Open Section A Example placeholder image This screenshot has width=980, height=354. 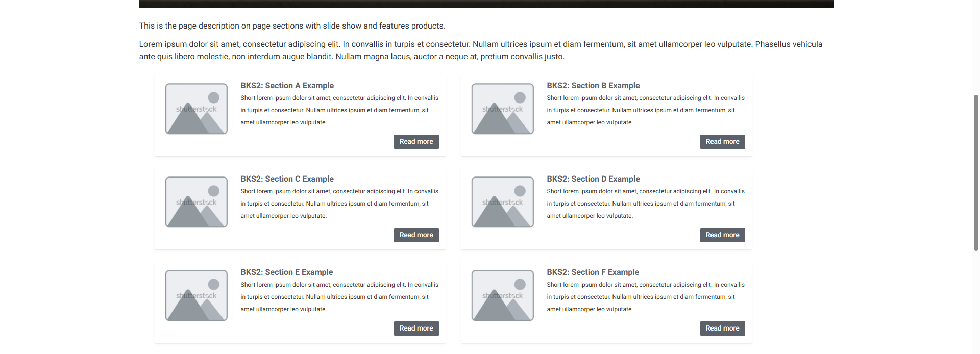[197, 109]
